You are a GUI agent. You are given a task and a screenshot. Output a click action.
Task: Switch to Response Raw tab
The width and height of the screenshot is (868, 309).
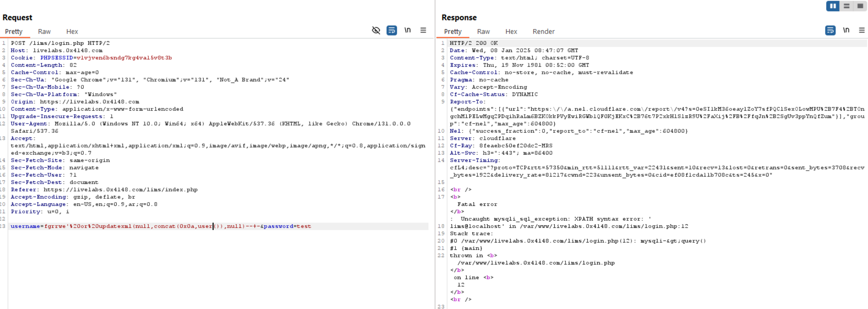(x=483, y=31)
